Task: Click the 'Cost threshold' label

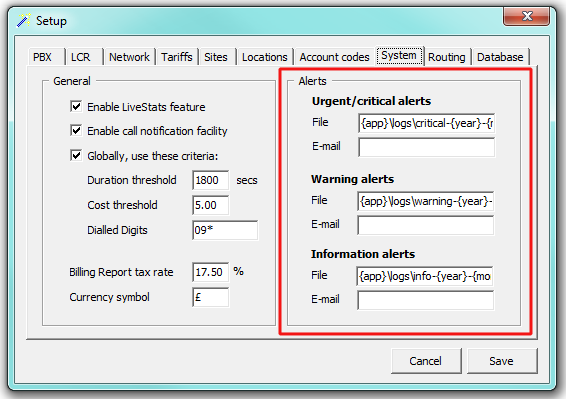Action: click(x=122, y=205)
